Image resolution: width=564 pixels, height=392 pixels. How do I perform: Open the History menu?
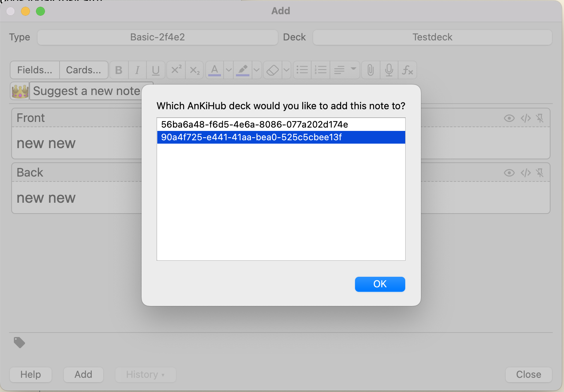coord(145,374)
